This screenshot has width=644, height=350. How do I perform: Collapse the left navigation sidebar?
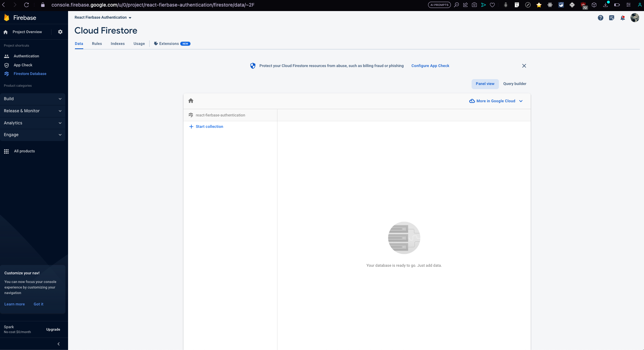[58, 344]
